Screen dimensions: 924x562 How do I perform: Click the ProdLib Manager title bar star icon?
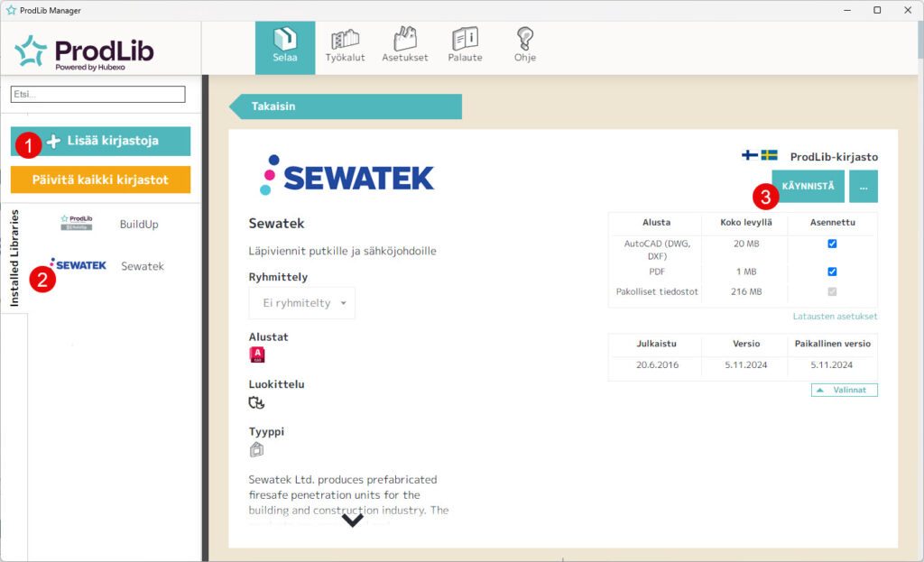pos(11,10)
